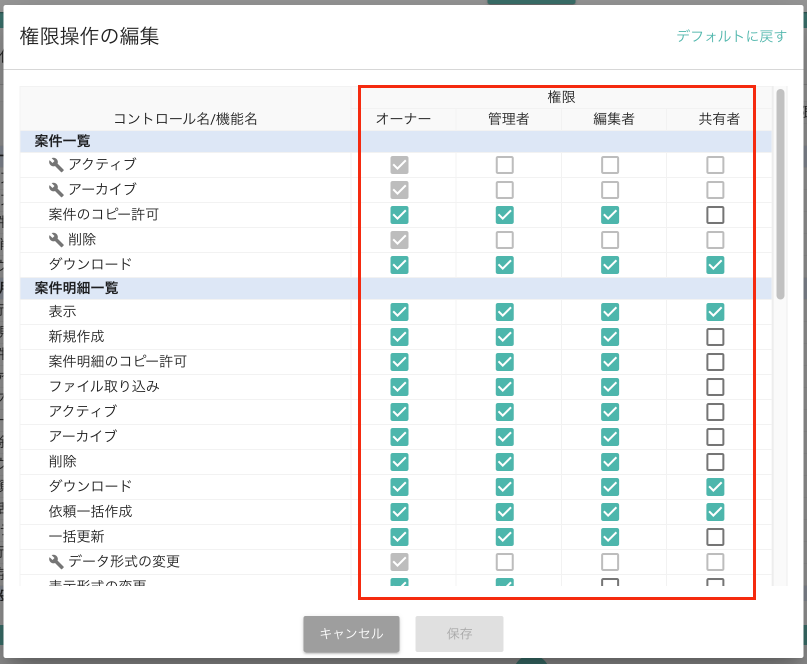The width and height of the screenshot is (807, 664).
Task: Uncheck 編集者 checkbox for 新規作成
Action: [610, 337]
